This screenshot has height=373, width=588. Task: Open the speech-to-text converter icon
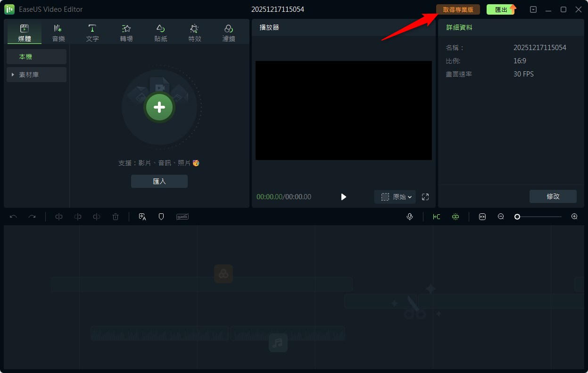[x=142, y=217]
